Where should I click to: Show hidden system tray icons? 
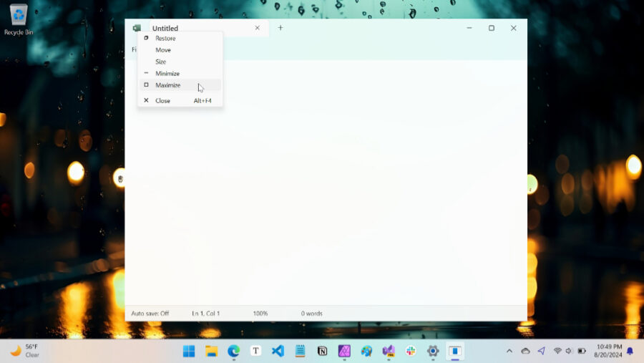(509, 351)
